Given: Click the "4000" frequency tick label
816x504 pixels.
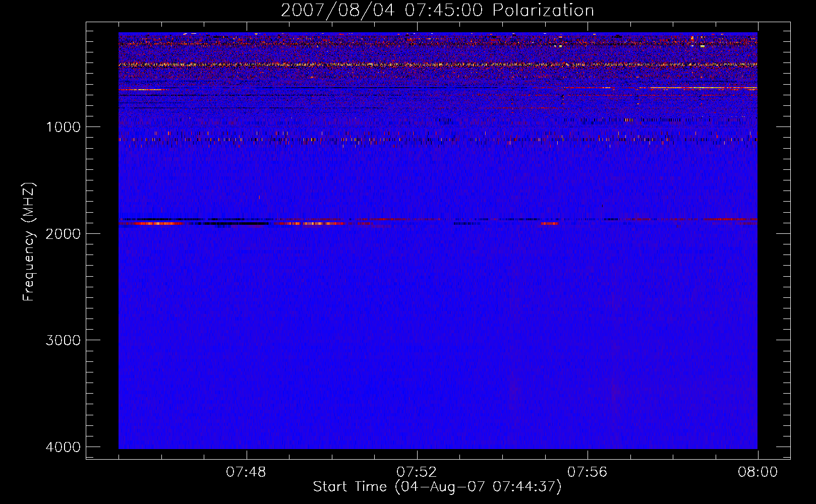Looking at the screenshot, I should coord(63,447).
